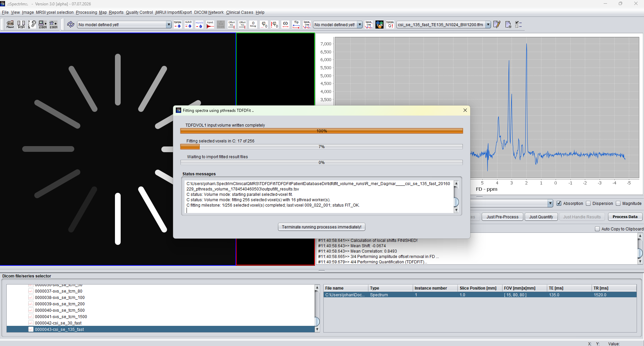Click the printer-style 2 DCM export icon

[x=53, y=24]
